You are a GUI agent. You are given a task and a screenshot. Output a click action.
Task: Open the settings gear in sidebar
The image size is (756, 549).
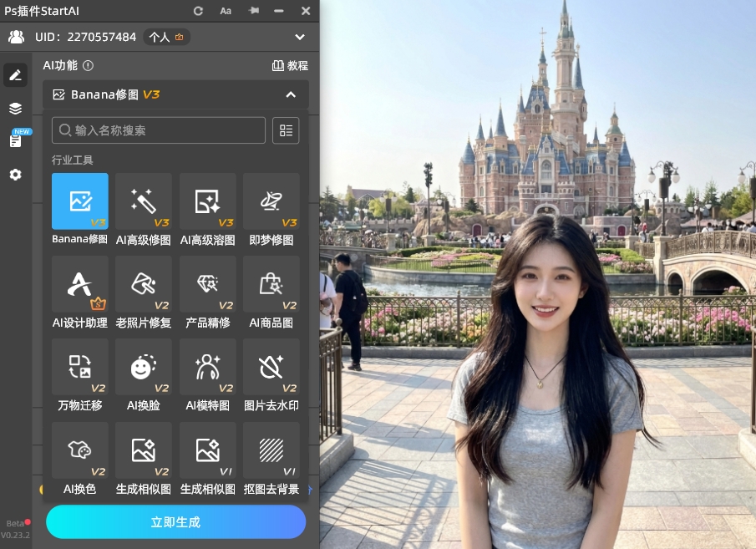pos(15,175)
